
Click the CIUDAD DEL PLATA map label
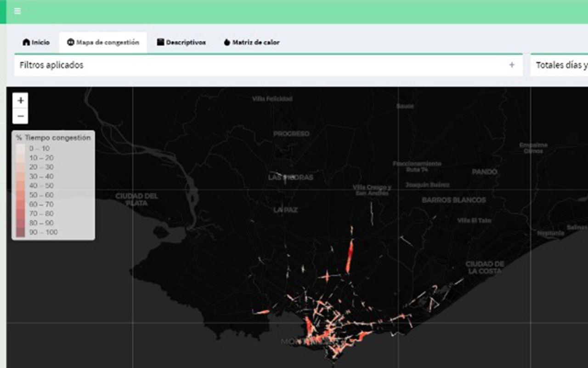click(x=136, y=199)
